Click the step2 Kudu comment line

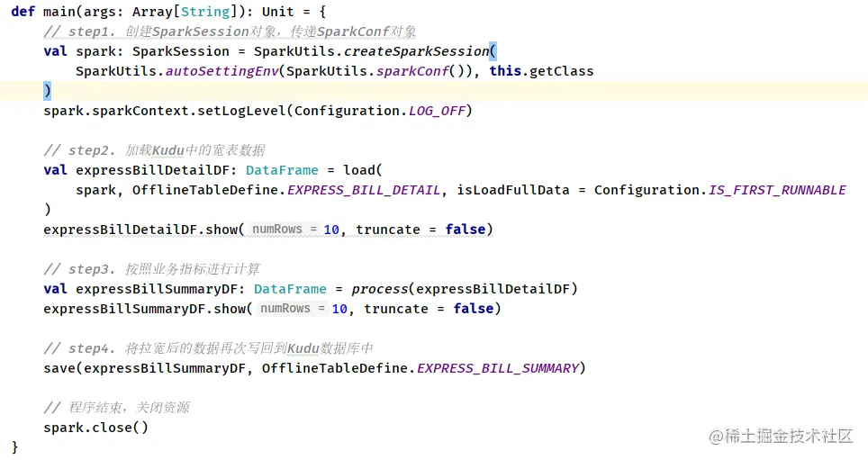pyautogui.click(x=154, y=150)
